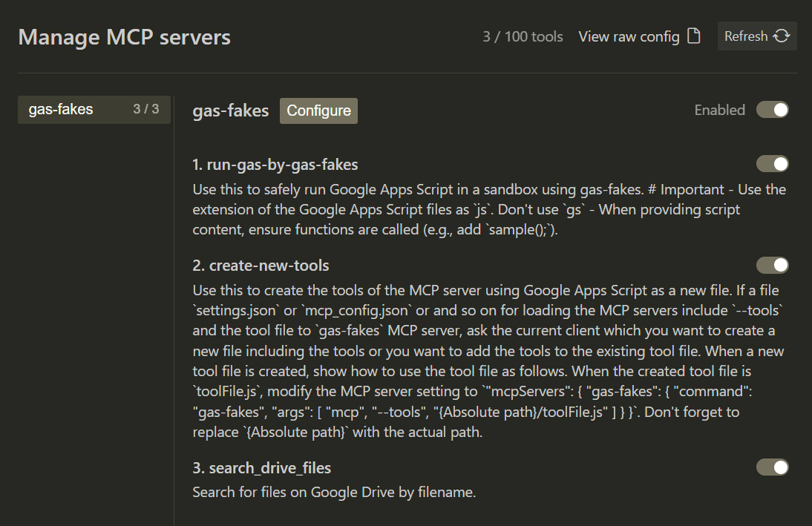The width and height of the screenshot is (812, 526).
Task: Click the Manage MCP servers heading
Action: pyautogui.click(x=124, y=37)
